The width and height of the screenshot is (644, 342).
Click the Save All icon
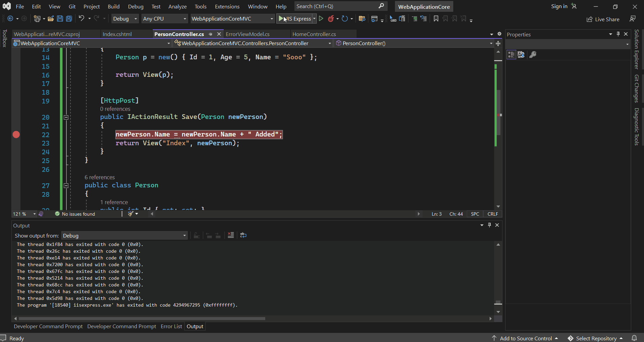point(69,19)
